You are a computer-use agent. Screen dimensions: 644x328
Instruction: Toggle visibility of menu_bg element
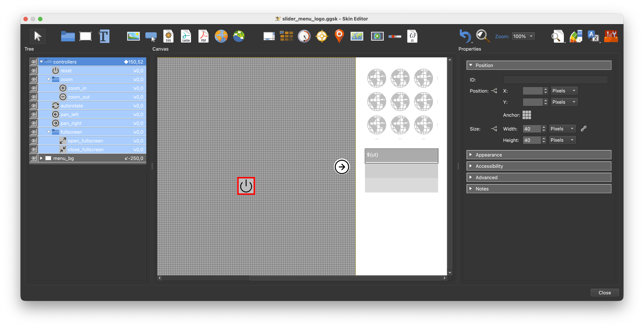33,158
